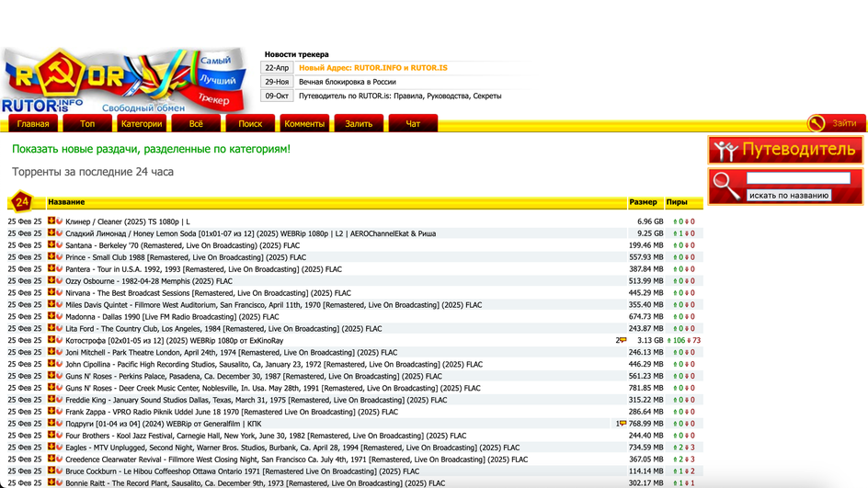Image resolution: width=868 pixels, height=488 pixels.
Task: Open the Eagles - MTV Unplugged torrent page
Action: coord(292,447)
